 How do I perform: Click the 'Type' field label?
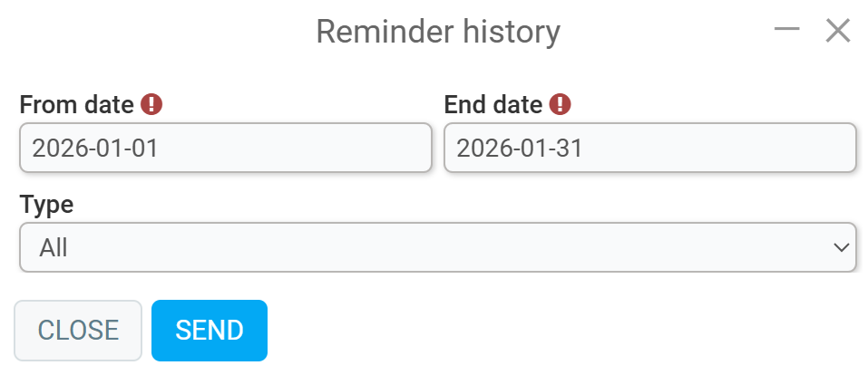[46, 204]
